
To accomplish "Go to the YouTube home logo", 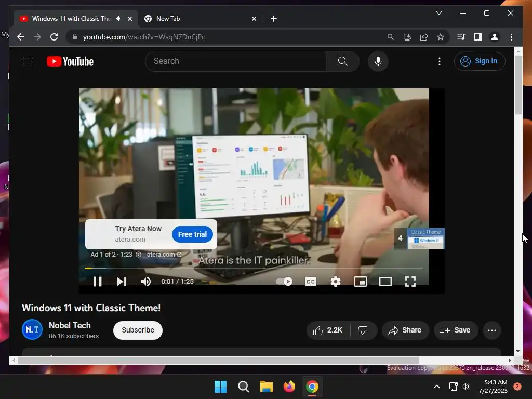I will (x=70, y=61).
